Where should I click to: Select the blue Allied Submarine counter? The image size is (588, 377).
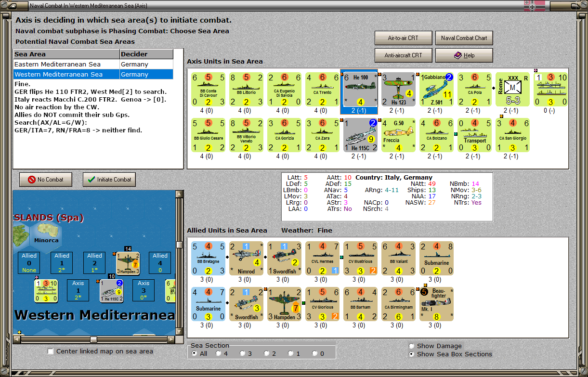click(x=208, y=304)
